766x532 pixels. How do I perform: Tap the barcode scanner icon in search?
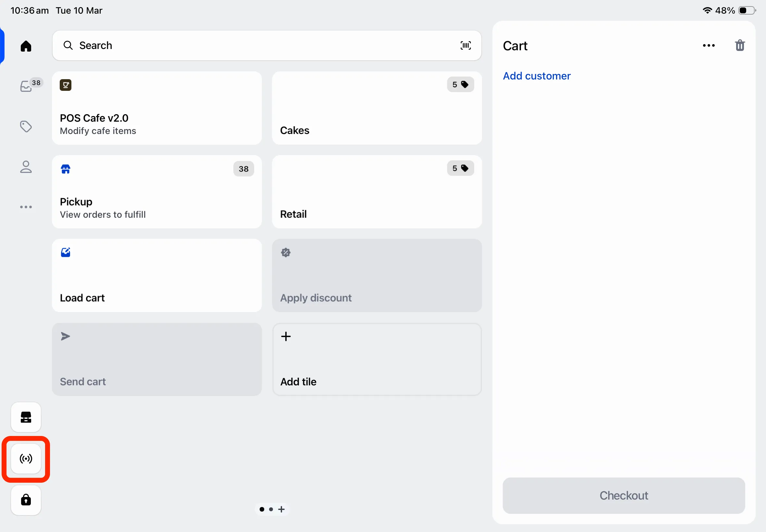pyautogui.click(x=465, y=45)
